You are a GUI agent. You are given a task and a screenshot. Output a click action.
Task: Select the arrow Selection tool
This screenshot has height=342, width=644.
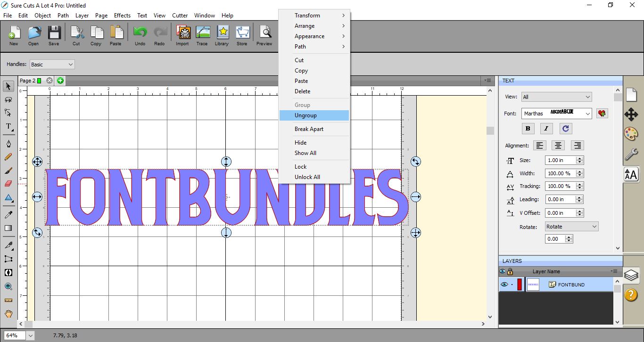coord(8,86)
